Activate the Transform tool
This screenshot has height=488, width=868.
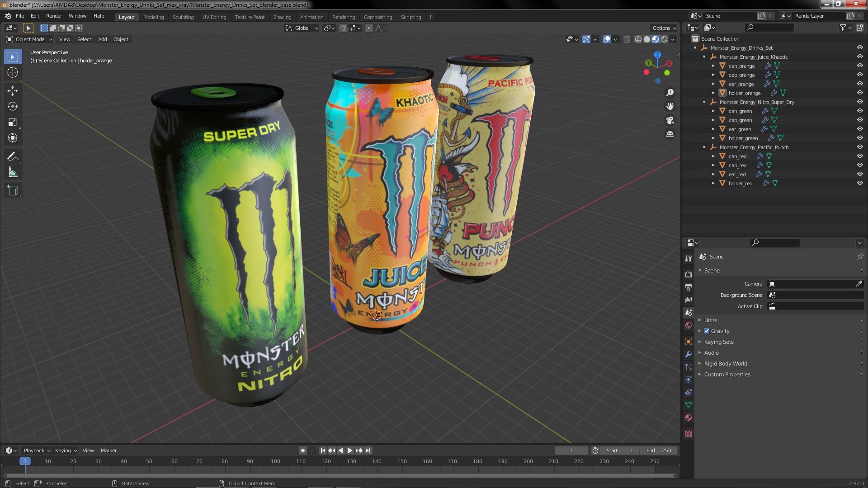coord(13,138)
